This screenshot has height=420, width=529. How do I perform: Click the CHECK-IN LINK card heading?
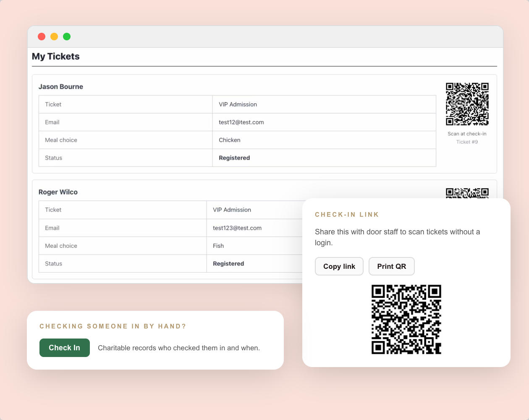(x=347, y=215)
